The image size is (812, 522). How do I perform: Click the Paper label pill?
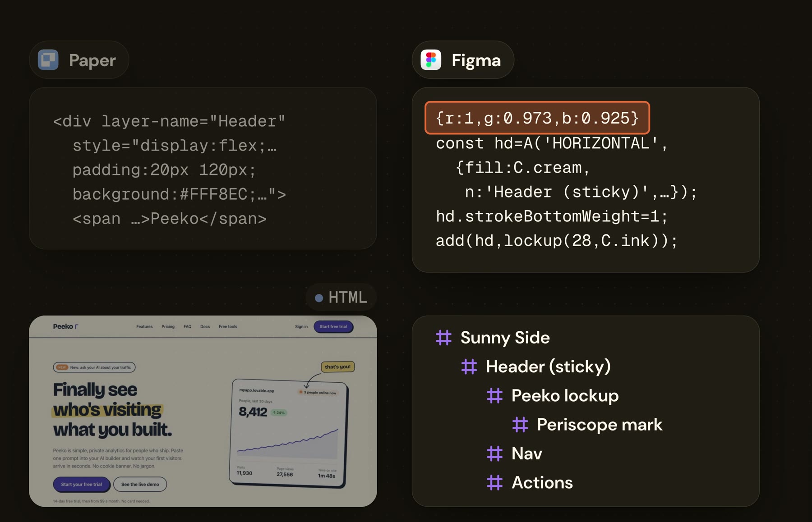pos(79,60)
